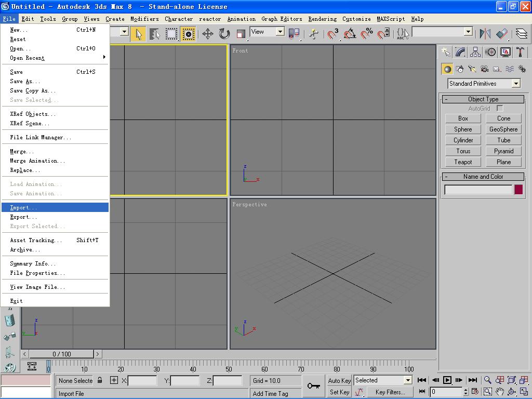The width and height of the screenshot is (532, 399).
Task: Switch to the Display panel tab
Action: (x=505, y=52)
